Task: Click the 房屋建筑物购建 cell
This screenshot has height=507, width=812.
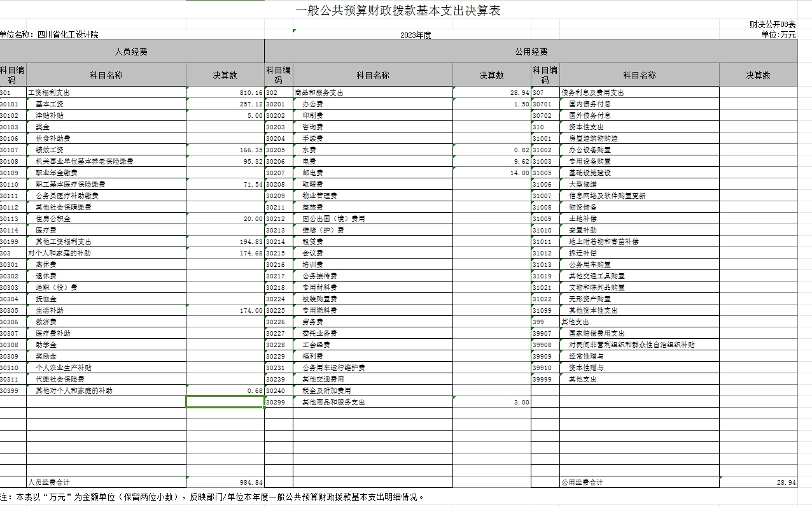Action: [x=640, y=138]
